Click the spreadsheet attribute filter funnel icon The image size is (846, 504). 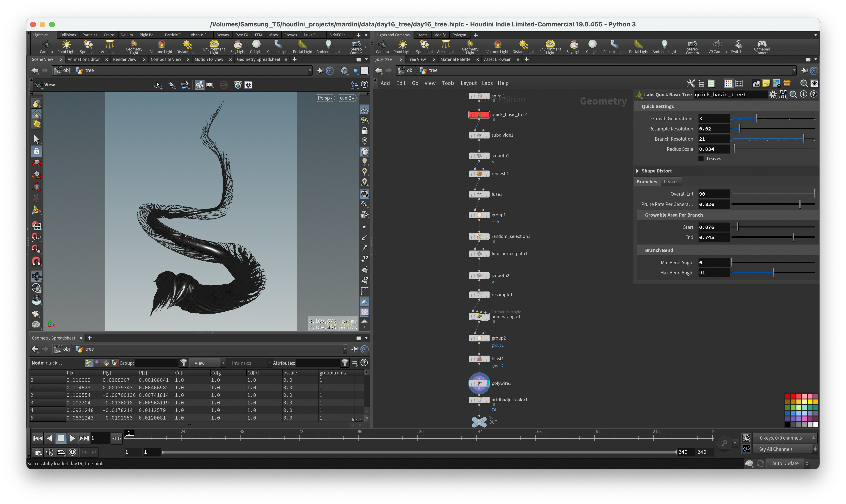click(x=345, y=363)
